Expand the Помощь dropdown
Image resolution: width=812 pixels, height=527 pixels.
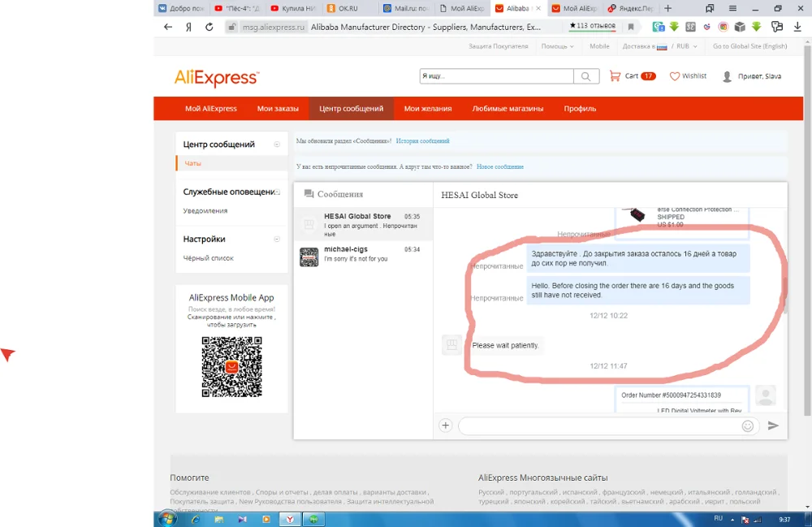[557, 46]
